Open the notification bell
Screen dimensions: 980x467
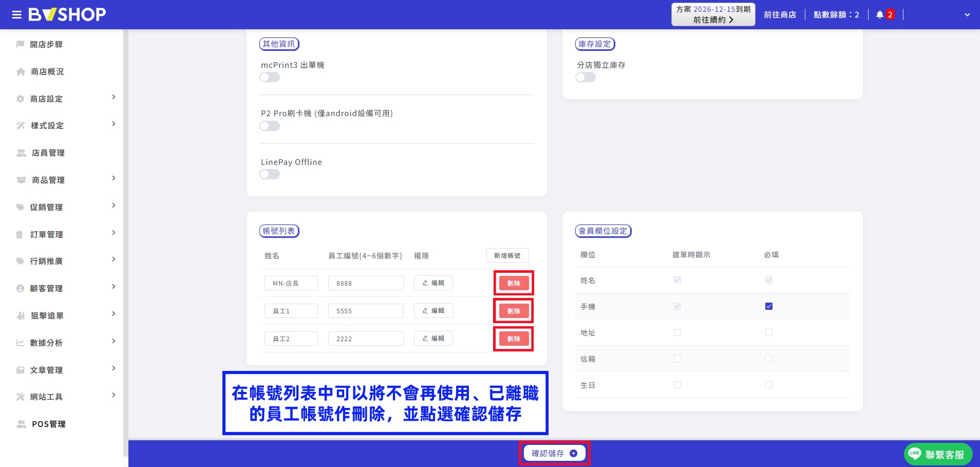880,14
